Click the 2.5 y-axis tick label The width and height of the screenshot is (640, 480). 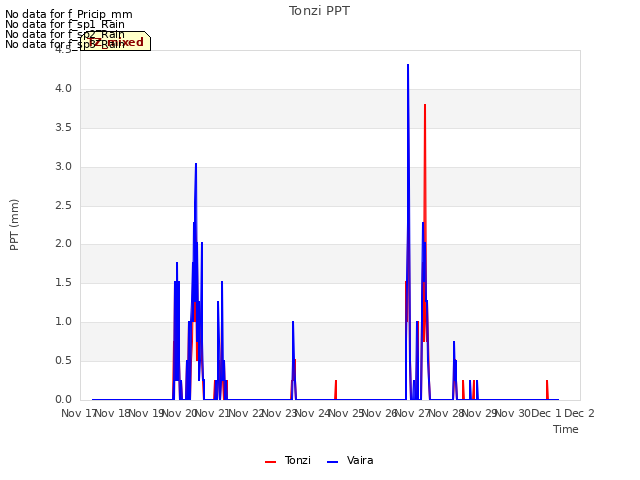[63, 205]
